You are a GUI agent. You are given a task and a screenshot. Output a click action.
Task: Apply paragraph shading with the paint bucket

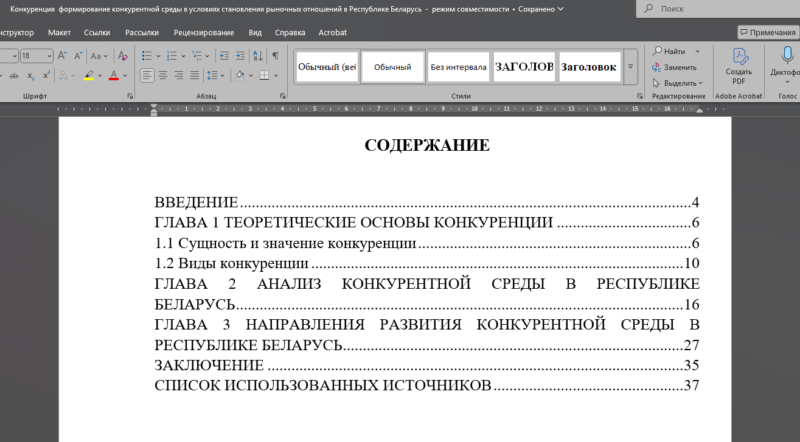pyautogui.click(x=240, y=76)
